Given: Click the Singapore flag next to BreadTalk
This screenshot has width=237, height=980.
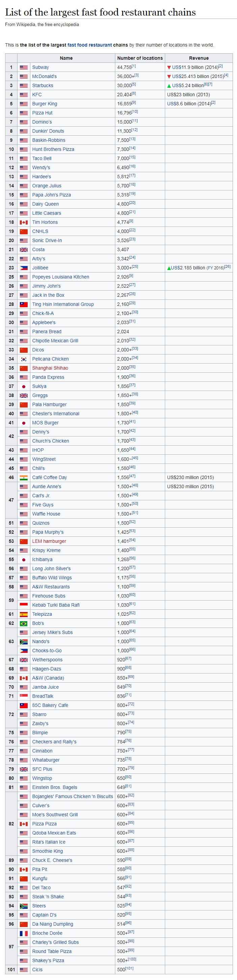Looking at the screenshot, I should pyautogui.click(x=24, y=696).
